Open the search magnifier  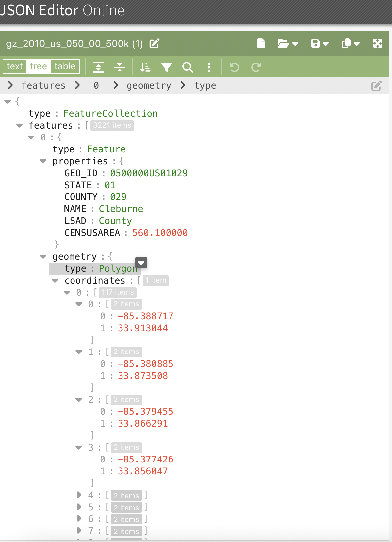click(187, 67)
